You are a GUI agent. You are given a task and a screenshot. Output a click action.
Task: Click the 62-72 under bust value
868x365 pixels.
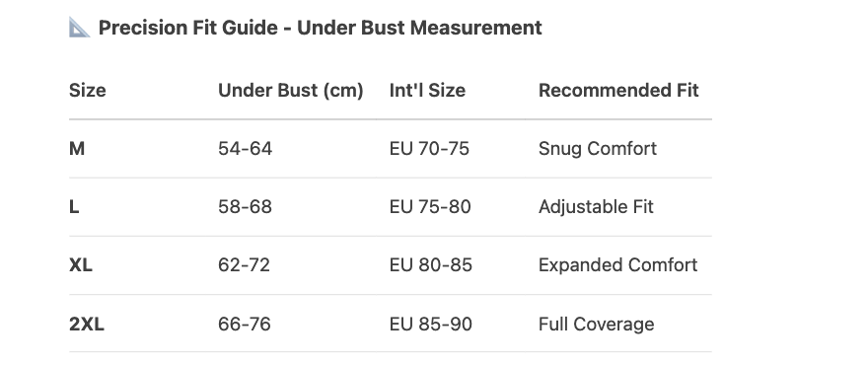click(245, 265)
